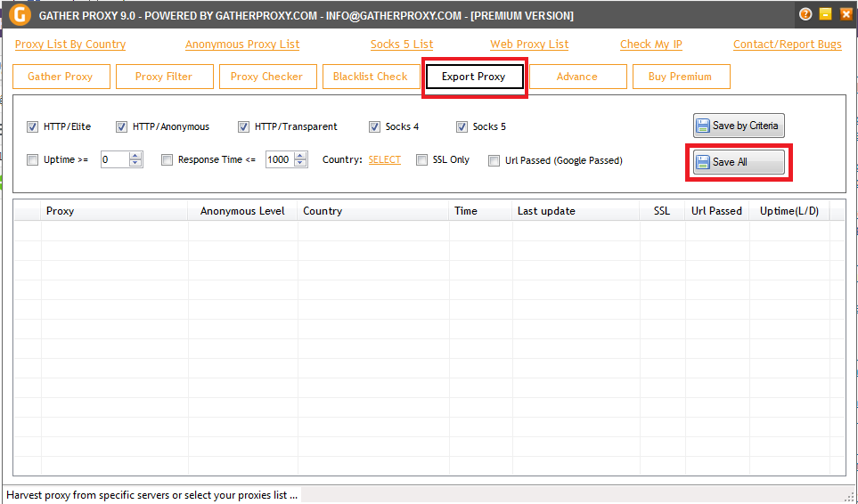This screenshot has height=504, width=858.
Task: Open the Proxy Checker tab
Action: [x=268, y=77]
